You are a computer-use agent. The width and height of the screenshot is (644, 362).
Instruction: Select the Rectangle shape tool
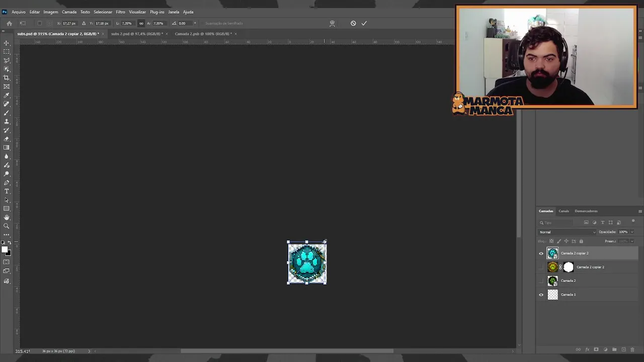(7, 209)
